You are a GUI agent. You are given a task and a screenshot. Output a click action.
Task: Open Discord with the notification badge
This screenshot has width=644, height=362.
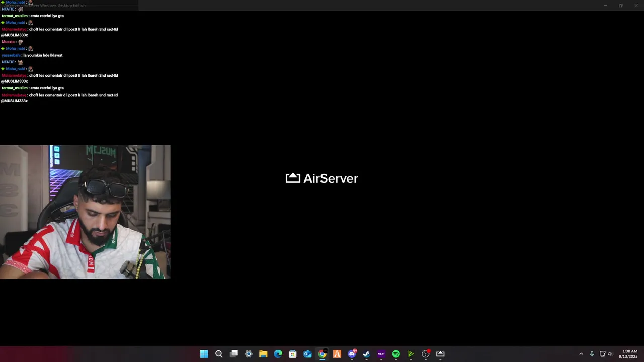click(352, 354)
